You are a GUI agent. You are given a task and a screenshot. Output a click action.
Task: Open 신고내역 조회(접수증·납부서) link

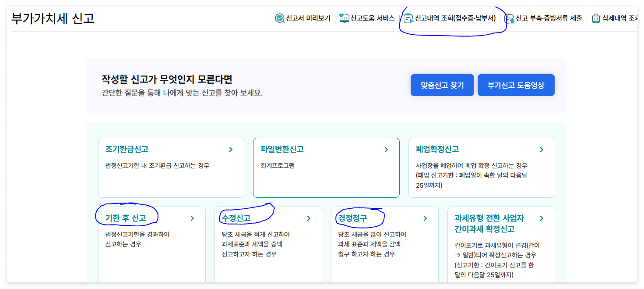(x=455, y=18)
